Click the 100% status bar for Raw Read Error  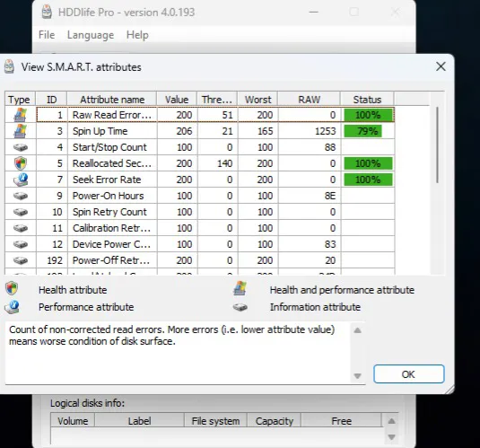click(x=368, y=115)
